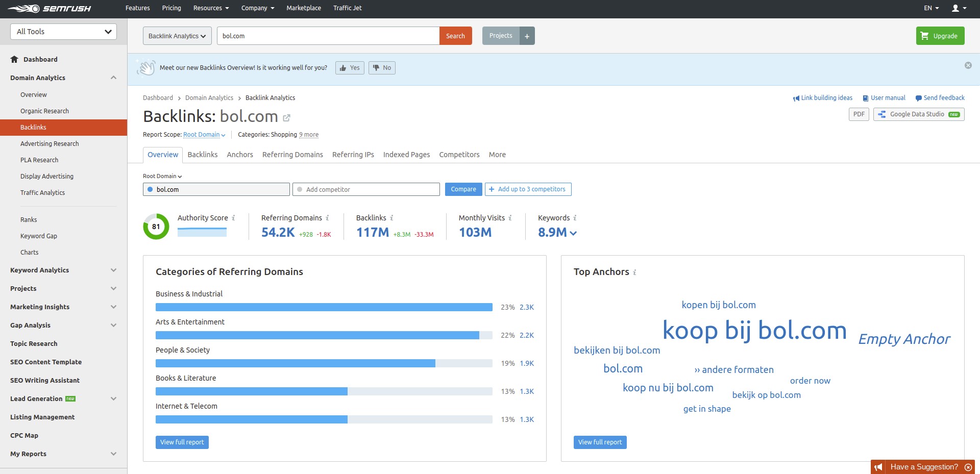This screenshot has height=474, width=980.
Task: Expand the Marketing Insights section
Action: pos(113,307)
